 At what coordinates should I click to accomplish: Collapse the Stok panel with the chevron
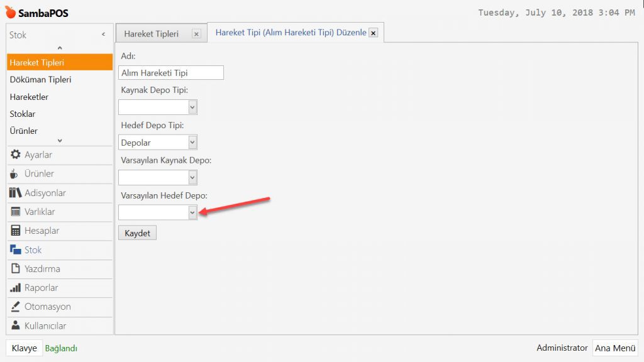[x=103, y=35]
